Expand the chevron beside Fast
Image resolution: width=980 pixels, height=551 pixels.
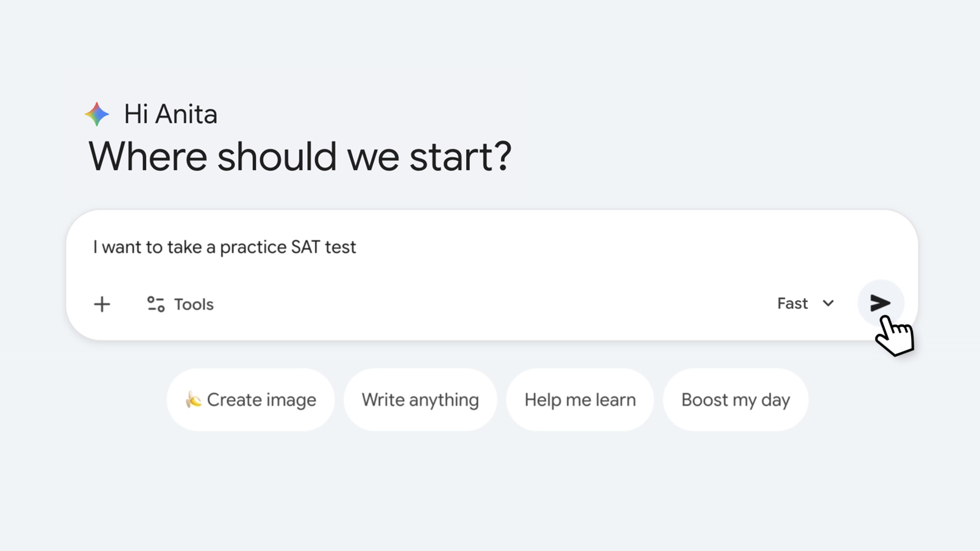tap(828, 303)
